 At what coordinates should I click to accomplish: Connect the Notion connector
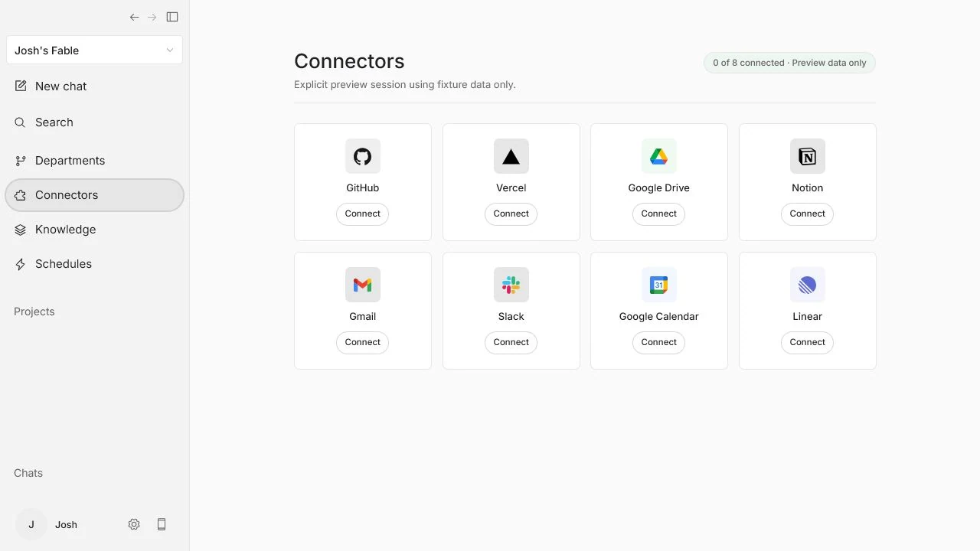pos(808,214)
